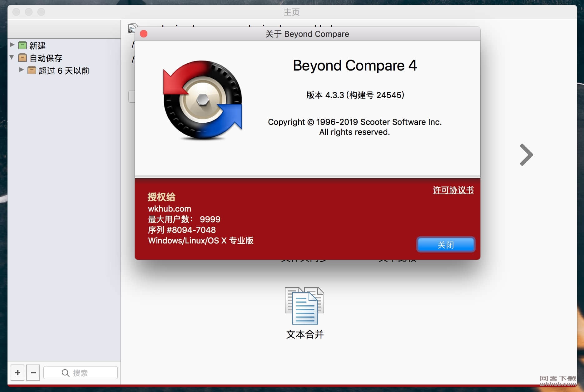Select the 自动保存 folder icon
584x392 pixels.
[x=22, y=58]
